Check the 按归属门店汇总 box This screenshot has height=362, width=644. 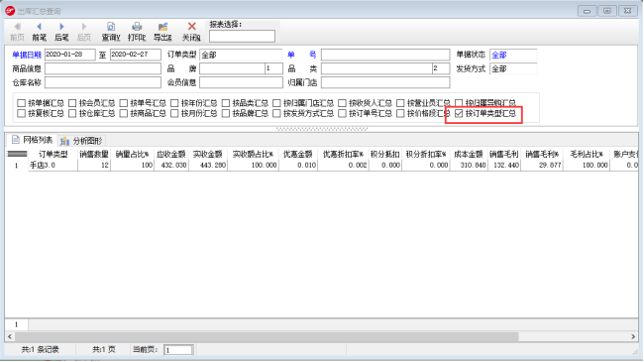276,103
